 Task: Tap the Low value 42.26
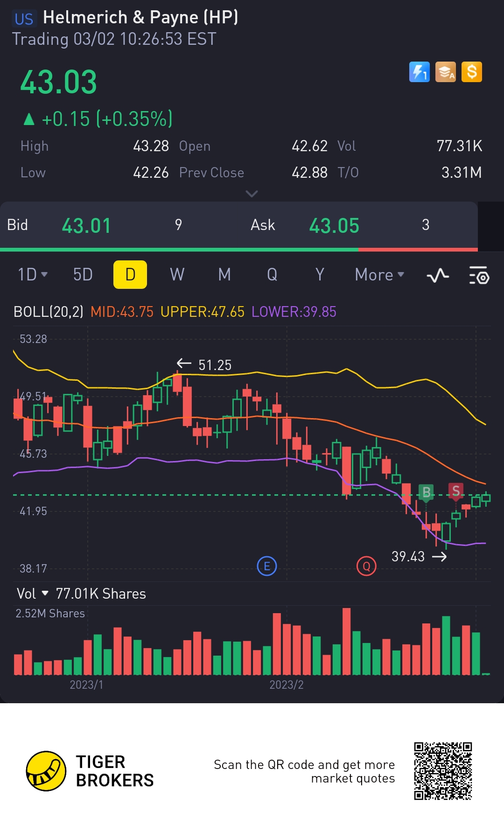[x=151, y=173]
